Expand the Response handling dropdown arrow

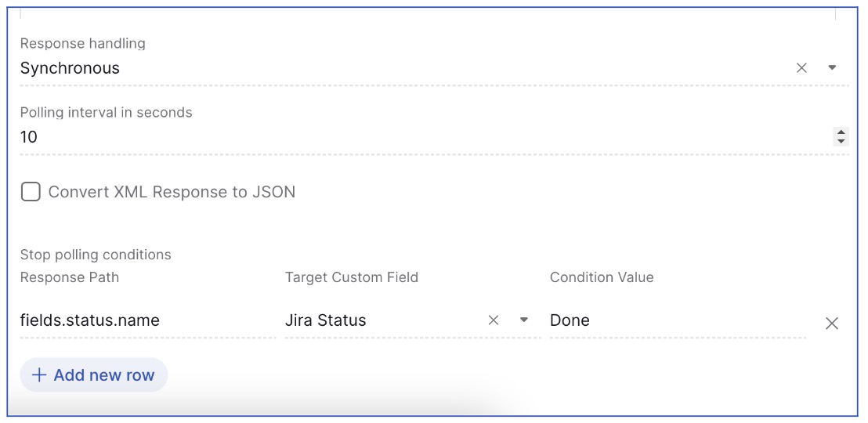[x=832, y=68]
